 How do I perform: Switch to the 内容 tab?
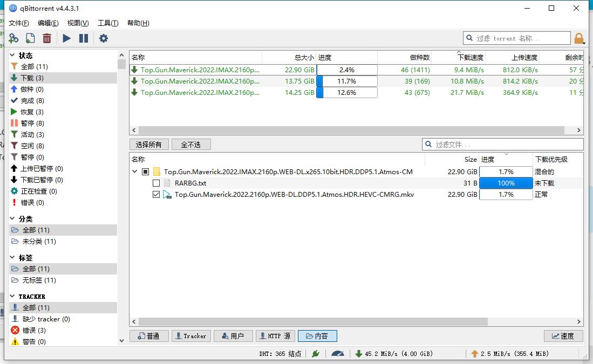317,336
